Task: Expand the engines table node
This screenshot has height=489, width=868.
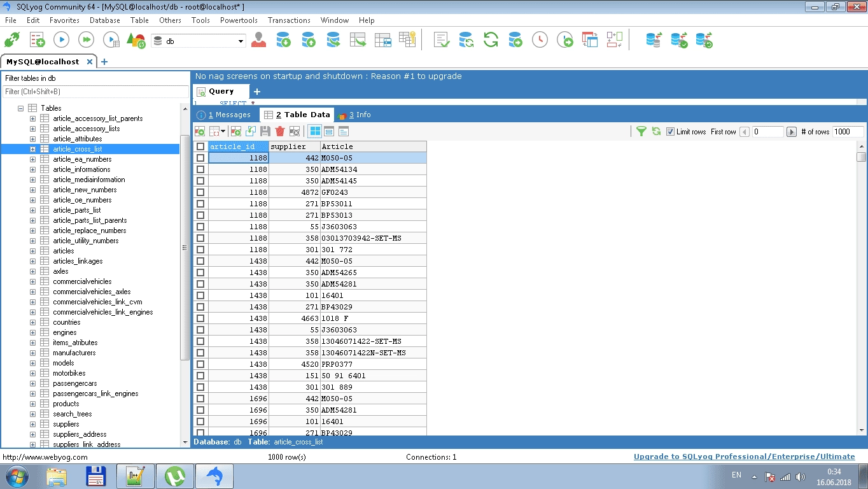Action: pos(32,332)
